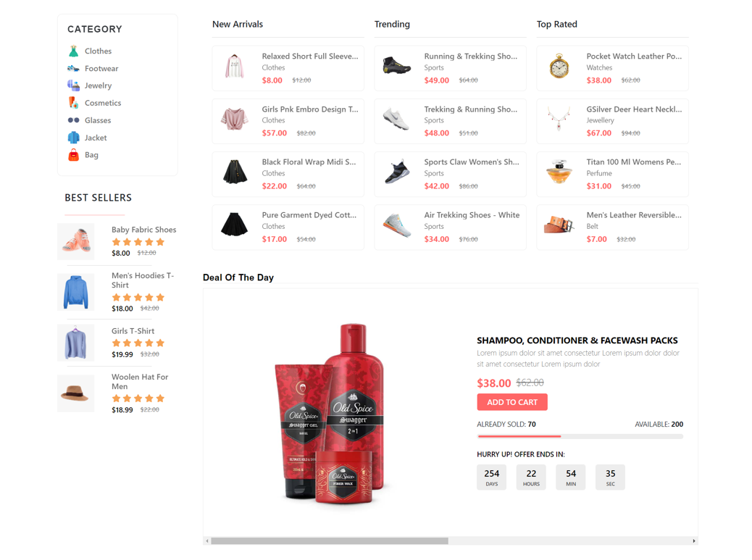Viewport: 752px width, 560px height.
Task: Open Pocket Watch Leather Pouch product link
Action: click(x=633, y=56)
